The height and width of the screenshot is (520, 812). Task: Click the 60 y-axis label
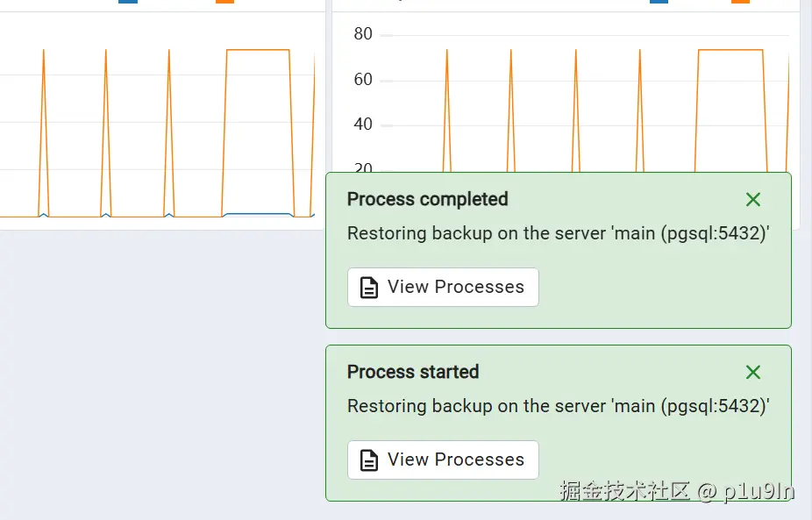click(363, 80)
